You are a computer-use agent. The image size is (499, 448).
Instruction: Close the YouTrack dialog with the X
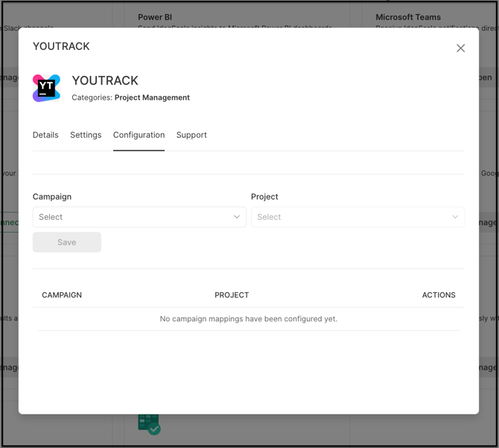click(460, 48)
